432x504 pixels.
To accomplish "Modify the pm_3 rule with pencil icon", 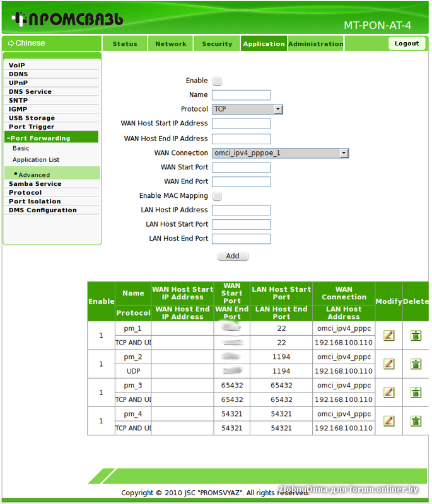I will 389,392.
